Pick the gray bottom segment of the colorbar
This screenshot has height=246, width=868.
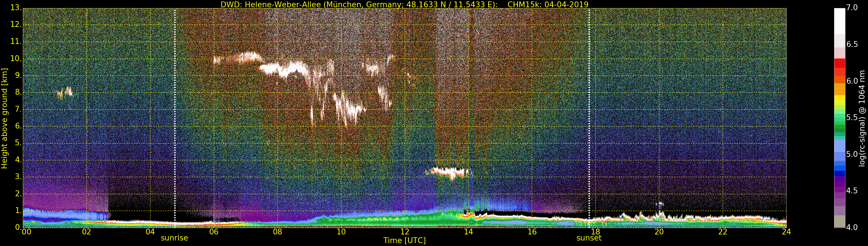[839, 221]
